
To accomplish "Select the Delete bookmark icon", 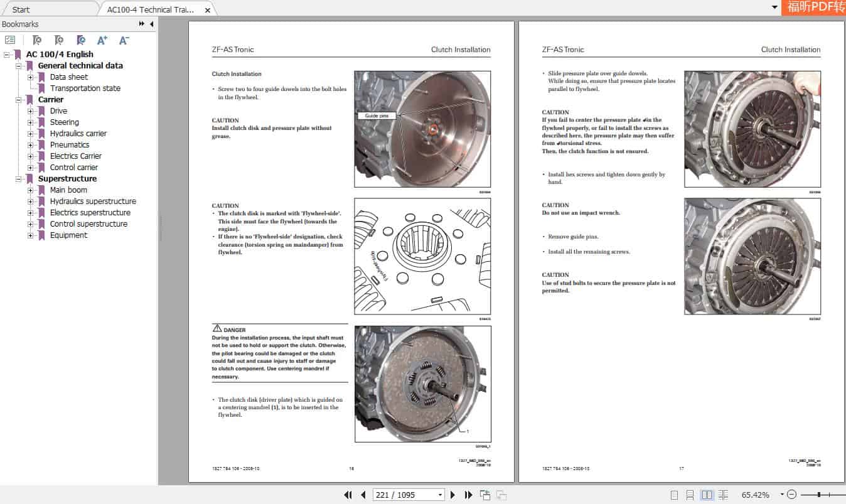I will pyautogui.click(x=38, y=40).
